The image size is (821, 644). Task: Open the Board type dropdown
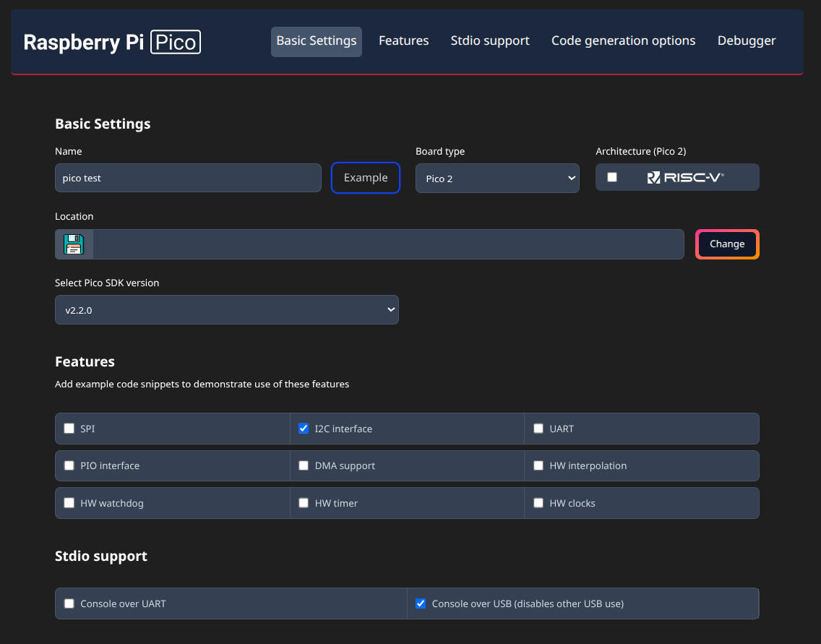click(x=497, y=179)
